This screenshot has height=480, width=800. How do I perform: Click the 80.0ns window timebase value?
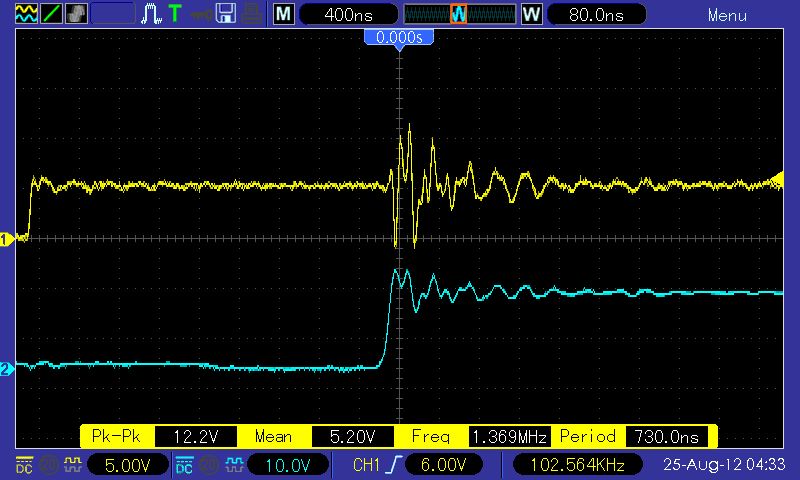[596, 15]
